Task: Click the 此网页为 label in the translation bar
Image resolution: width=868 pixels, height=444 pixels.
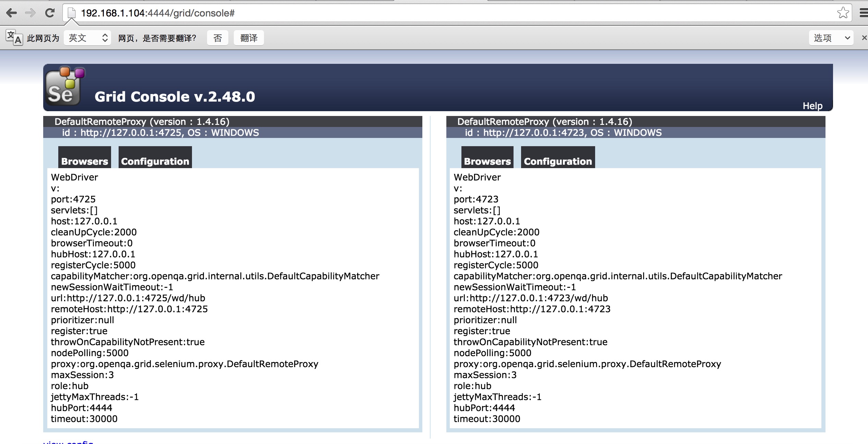Action: pos(43,38)
